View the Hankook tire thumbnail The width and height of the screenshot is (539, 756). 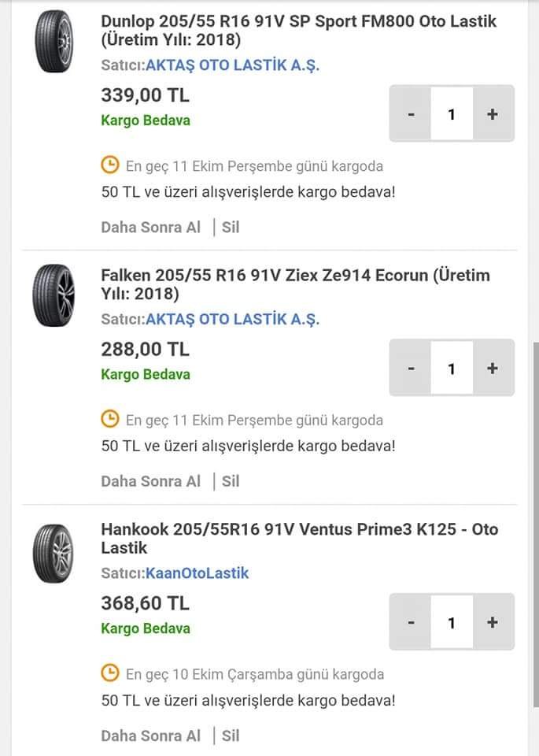pyautogui.click(x=54, y=553)
